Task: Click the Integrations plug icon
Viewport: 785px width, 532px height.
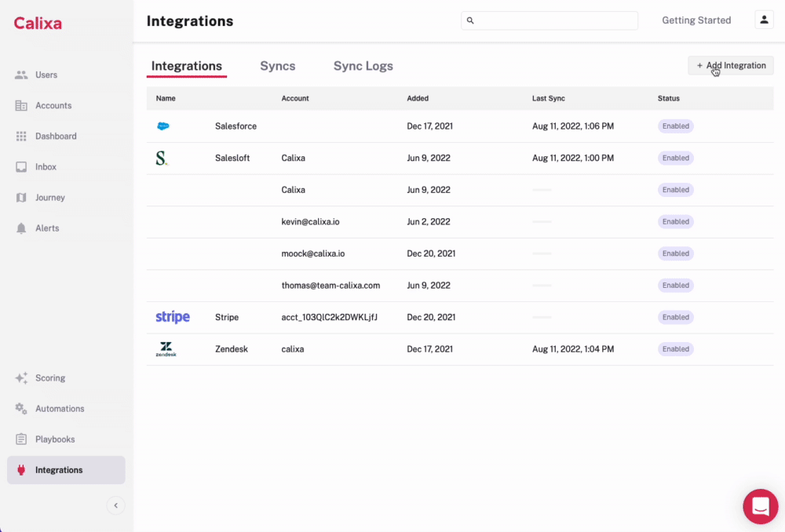Action: [21, 470]
